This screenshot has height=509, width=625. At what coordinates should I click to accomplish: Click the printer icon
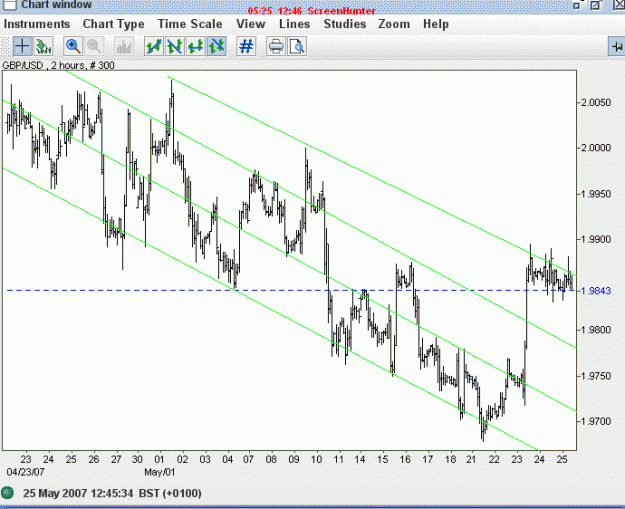[276, 46]
